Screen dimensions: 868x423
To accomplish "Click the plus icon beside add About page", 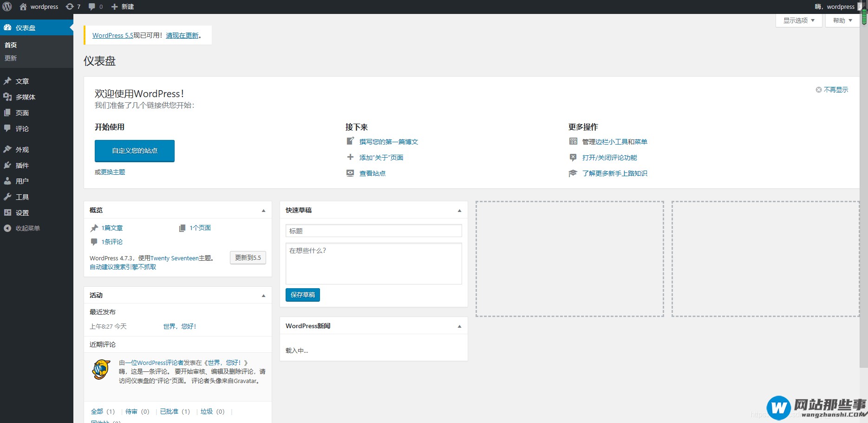I will 350,157.
